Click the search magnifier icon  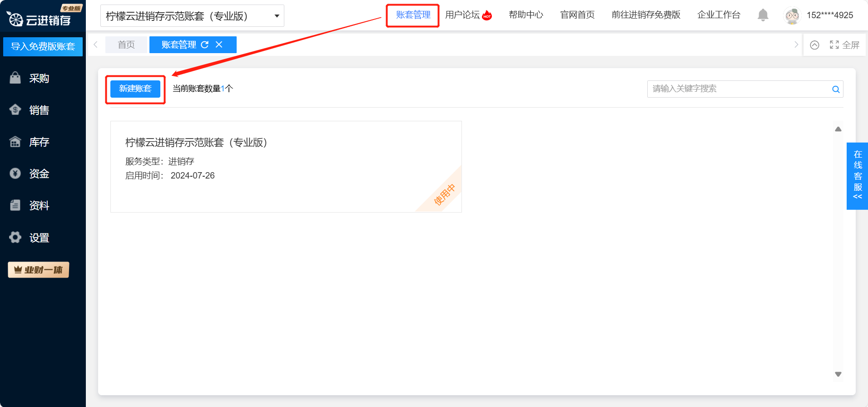[x=836, y=89]
